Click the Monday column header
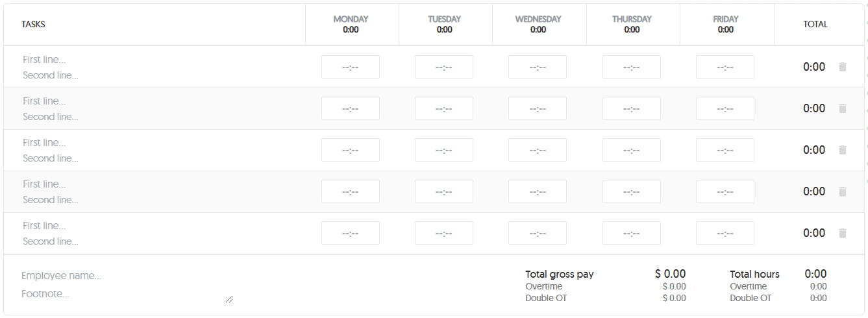Screen dimensions: 868x318 pos(351,24)
